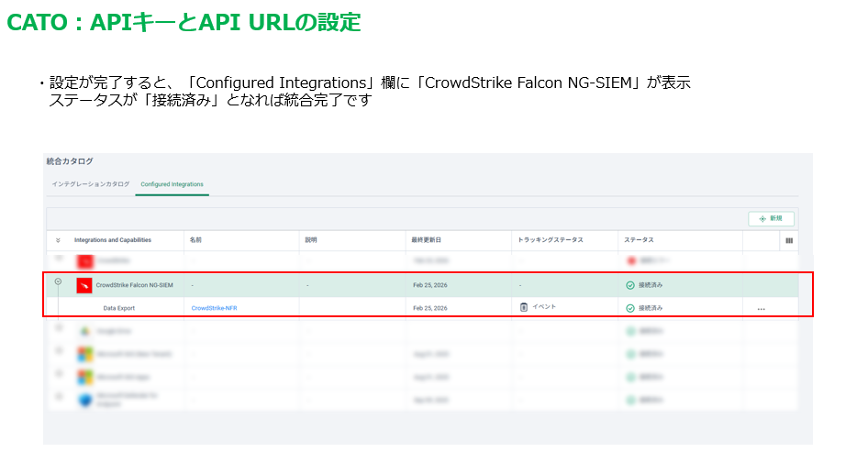Click the blurred Microsoft Defender for Endpoint icon

(84, 400)
